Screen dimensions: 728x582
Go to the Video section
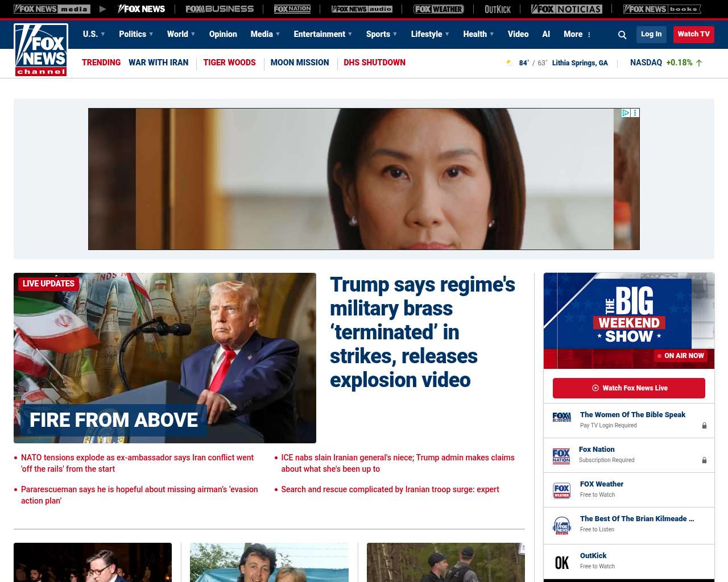(518, 34)
